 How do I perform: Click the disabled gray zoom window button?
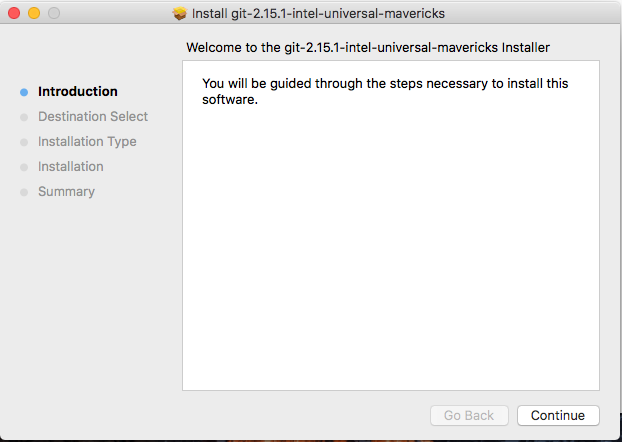tap(54, 13)
